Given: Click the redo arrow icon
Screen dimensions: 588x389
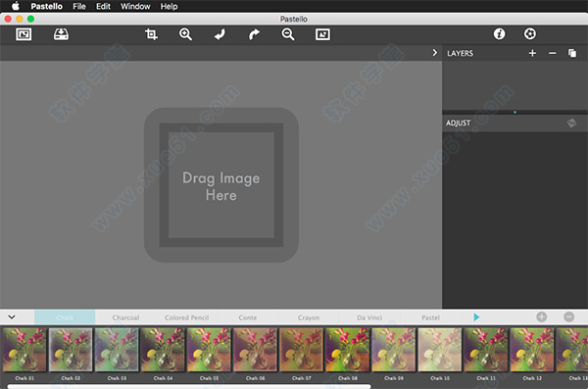Looking at the screenshot, I should 254,34.
